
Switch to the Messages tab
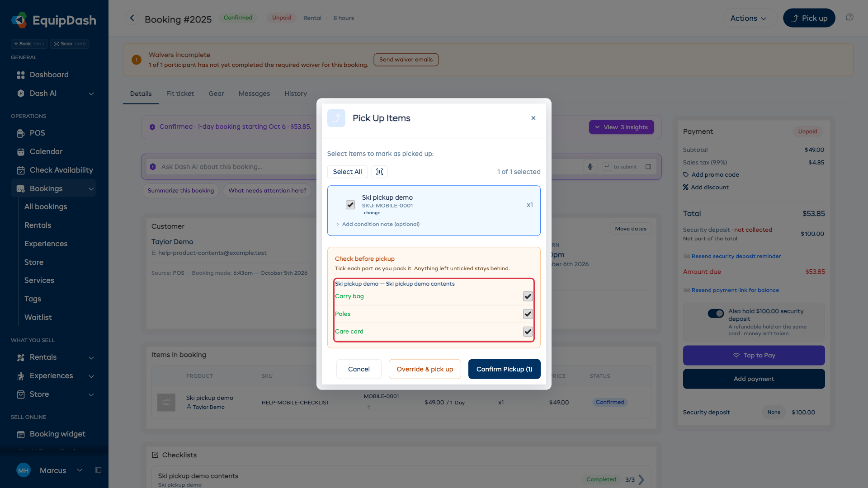click(254, 94)
